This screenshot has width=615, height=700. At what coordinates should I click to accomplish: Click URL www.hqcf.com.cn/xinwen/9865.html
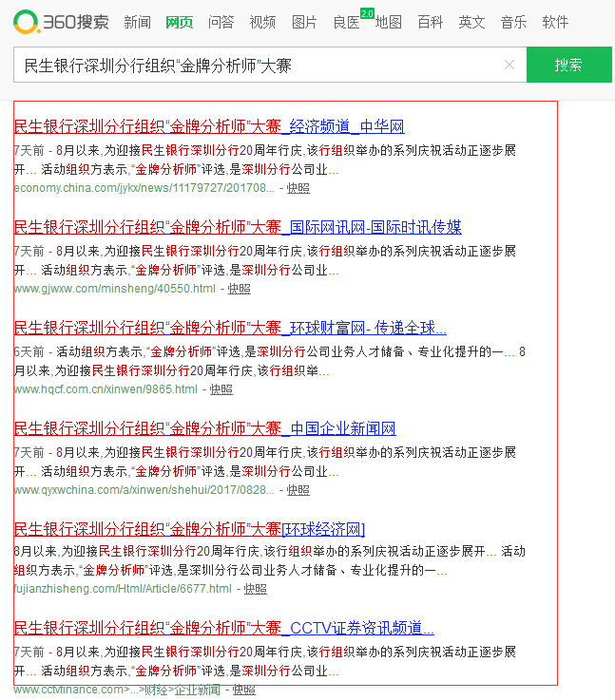coord(106,389)
